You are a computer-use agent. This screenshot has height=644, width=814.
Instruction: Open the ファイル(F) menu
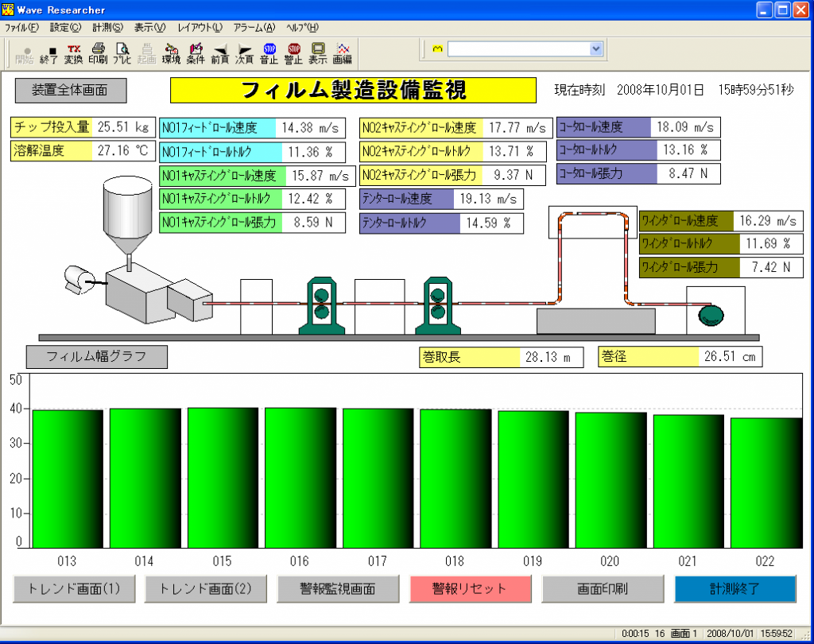click(21, 28)
